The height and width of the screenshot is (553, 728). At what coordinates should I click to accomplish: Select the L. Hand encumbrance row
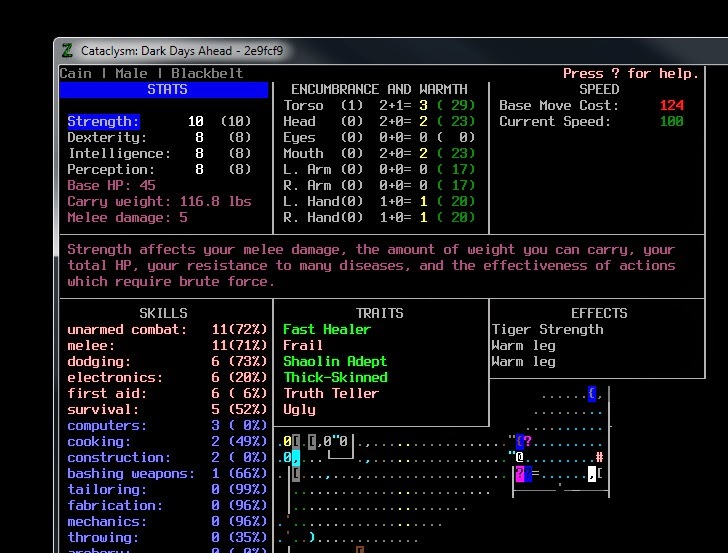tap(379, 202)
